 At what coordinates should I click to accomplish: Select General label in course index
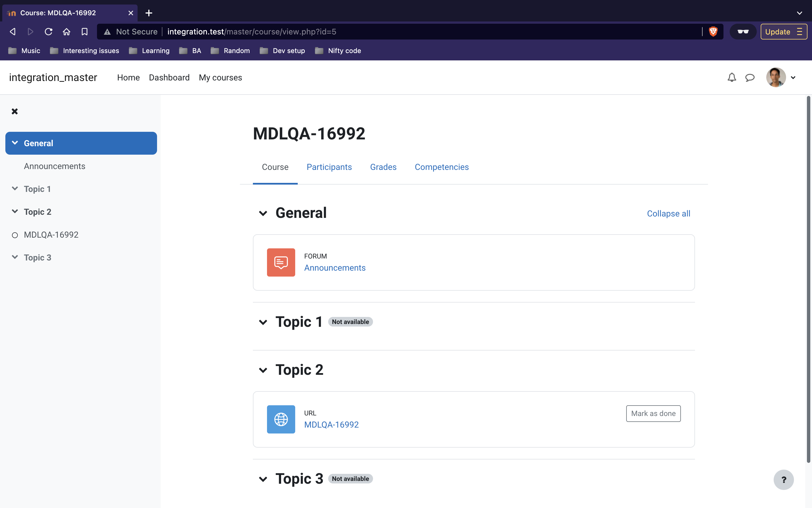coord(38,143)
